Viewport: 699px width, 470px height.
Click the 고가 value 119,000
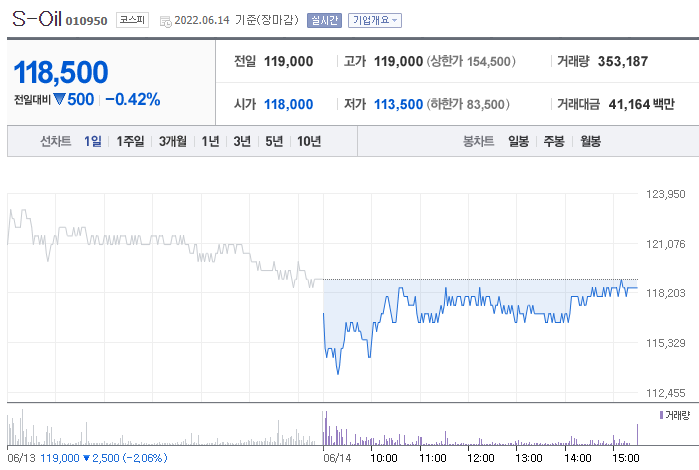pos(398,62)
